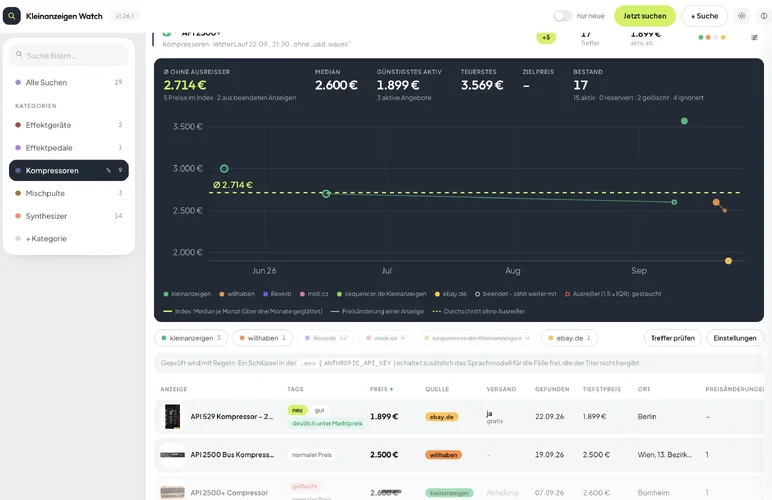Open the API 2500 Bus Kompressor listing title
Viewport: 772px width, 500px height.
coord(232,455)
